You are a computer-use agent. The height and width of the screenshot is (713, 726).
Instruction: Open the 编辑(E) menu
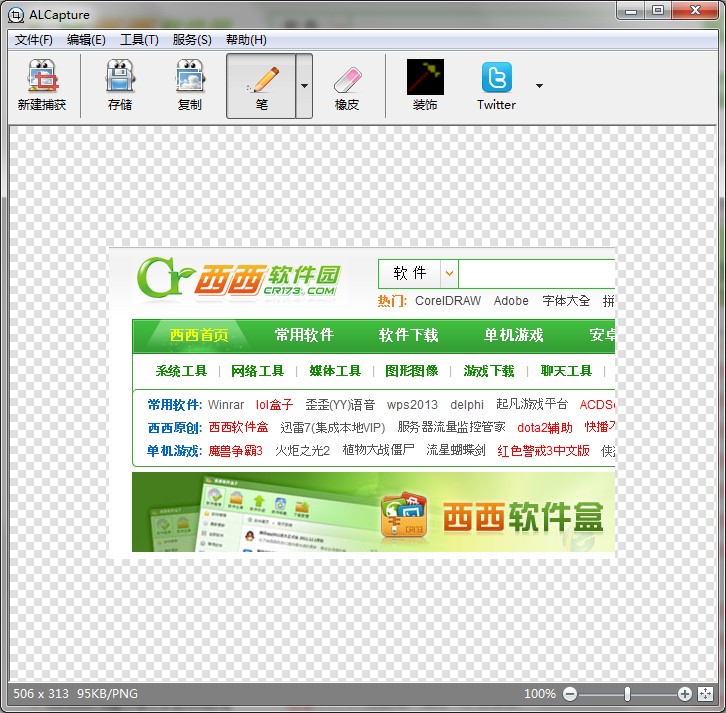[x=86, y=40]
